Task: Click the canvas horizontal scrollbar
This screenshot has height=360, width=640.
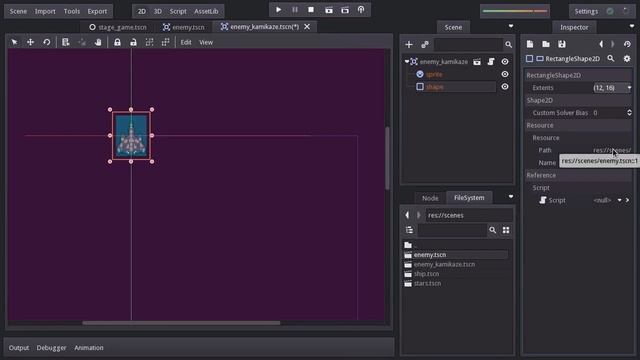Action: [x=181, y=323]
